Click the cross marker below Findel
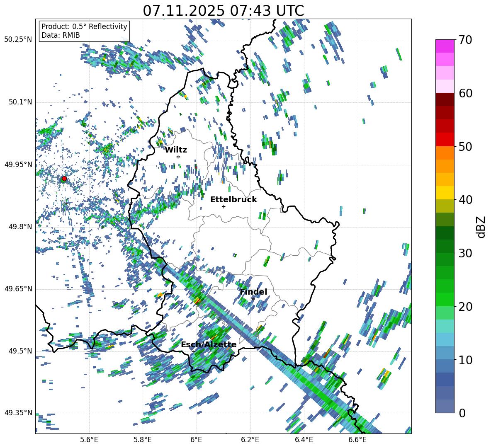491x448 pixels. point(253,299)
